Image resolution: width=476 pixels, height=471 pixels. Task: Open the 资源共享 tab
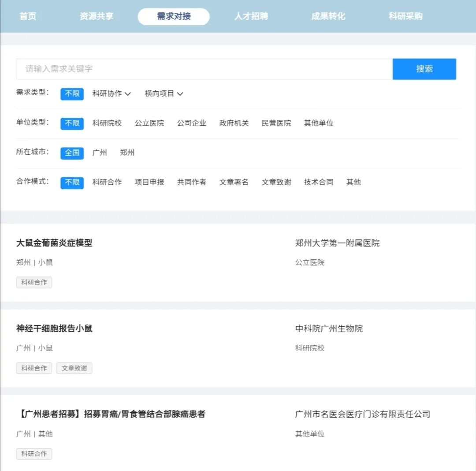tap(97, 16)
